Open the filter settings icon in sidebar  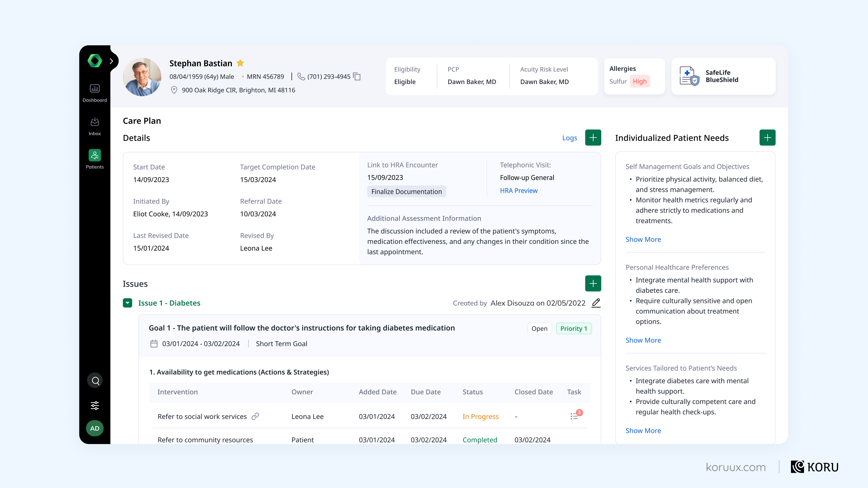[95, 406]
